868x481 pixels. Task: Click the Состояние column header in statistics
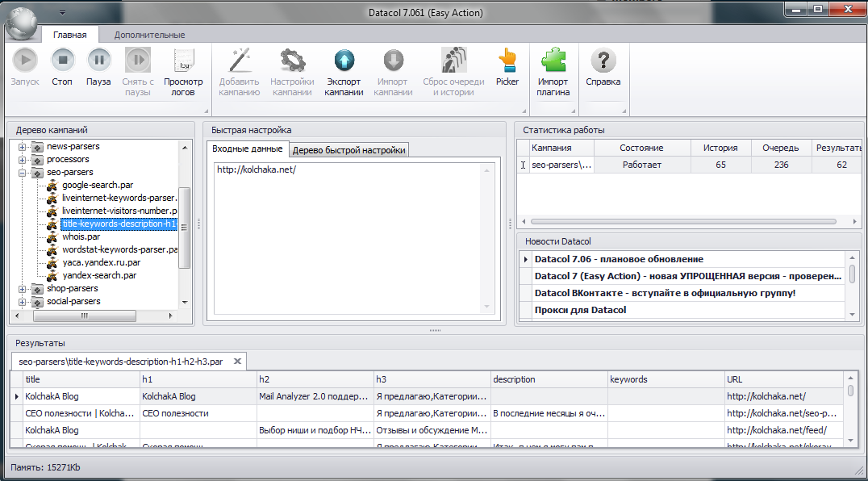pos(641,148)
